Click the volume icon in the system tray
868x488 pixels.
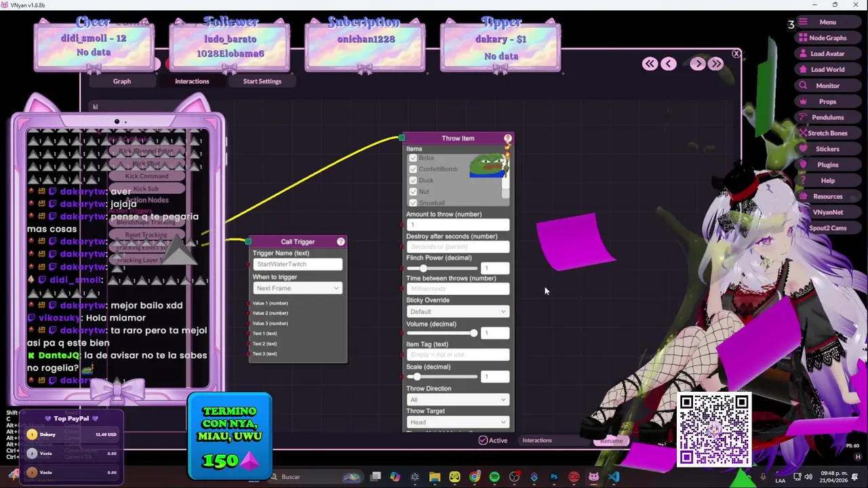pyautogui.click(x=808, y=477)
